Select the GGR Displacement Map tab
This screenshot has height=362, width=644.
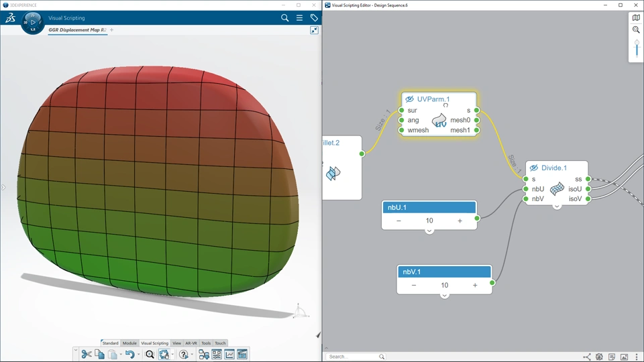coord(77,30)
